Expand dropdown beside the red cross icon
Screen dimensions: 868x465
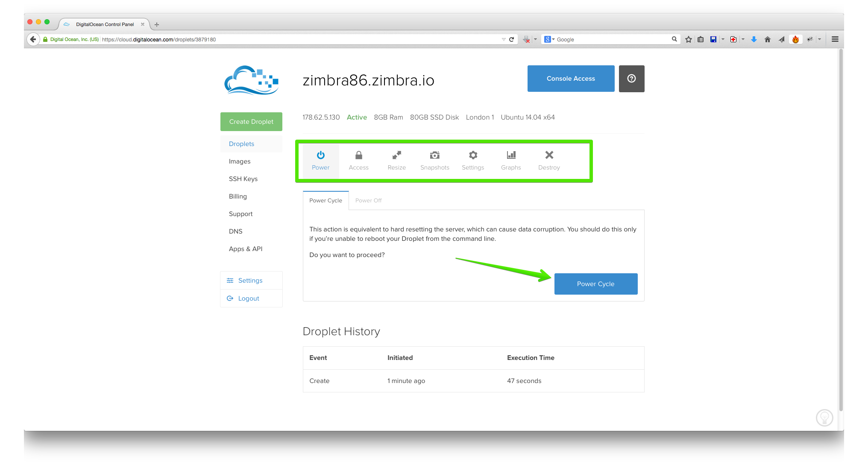tap(743, 39)
